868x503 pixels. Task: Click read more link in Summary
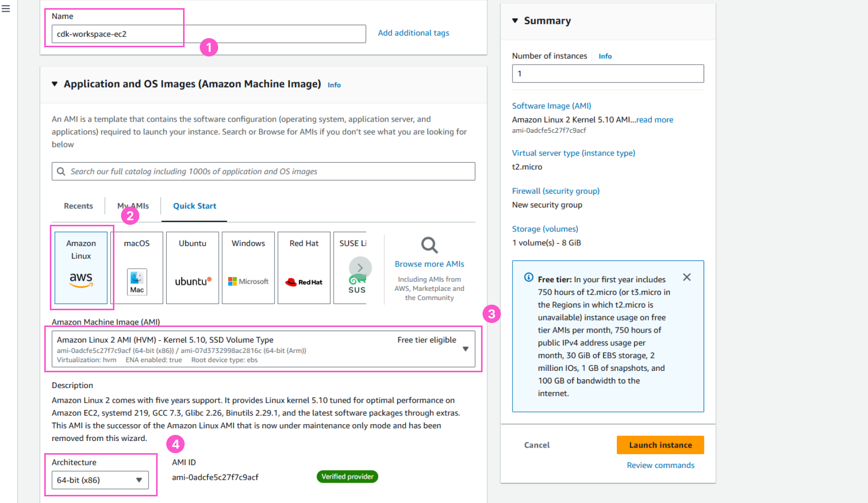[655, 120]
